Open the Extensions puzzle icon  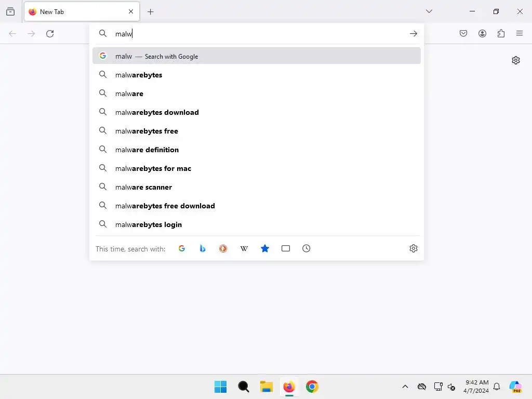[x=501, y=33]
